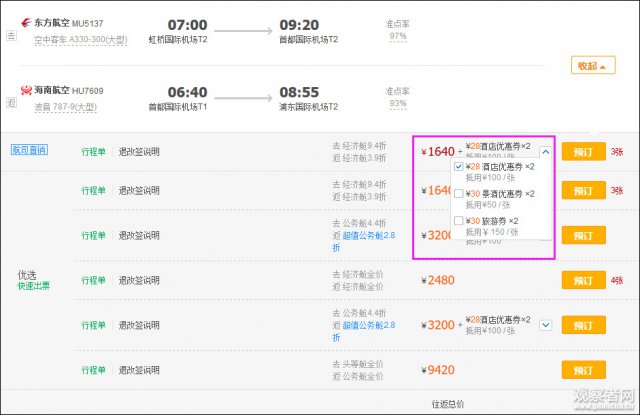Click departure time 06:40
This screenshot has height=415, width=640.
(x=188, y=92)
